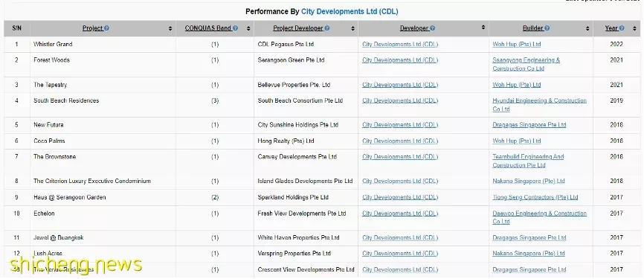Viewport: 644px width, 279px height.
Task: Click the help icon beside Builder header
Action: [547, 28]
